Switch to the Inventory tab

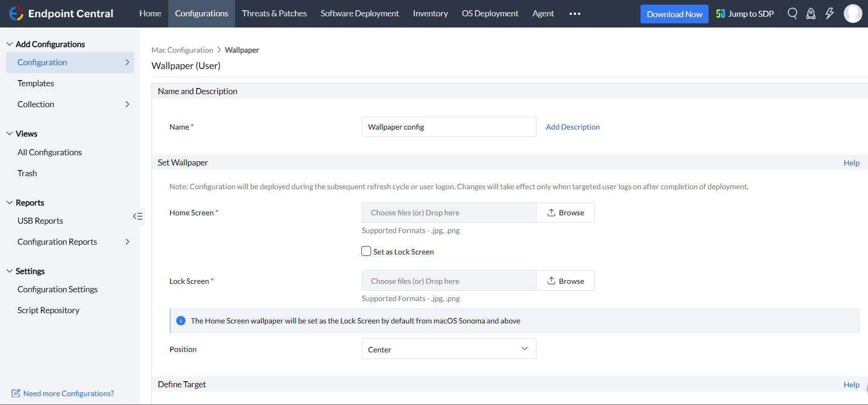430,14
